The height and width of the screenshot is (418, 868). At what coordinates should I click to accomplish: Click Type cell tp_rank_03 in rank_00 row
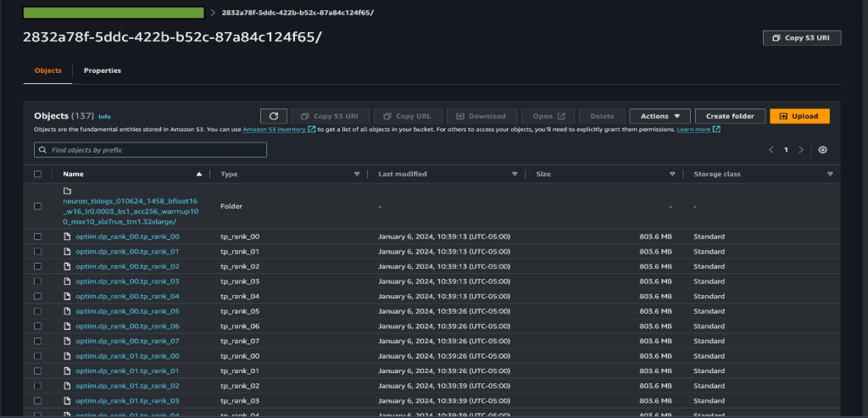(240, 281)
